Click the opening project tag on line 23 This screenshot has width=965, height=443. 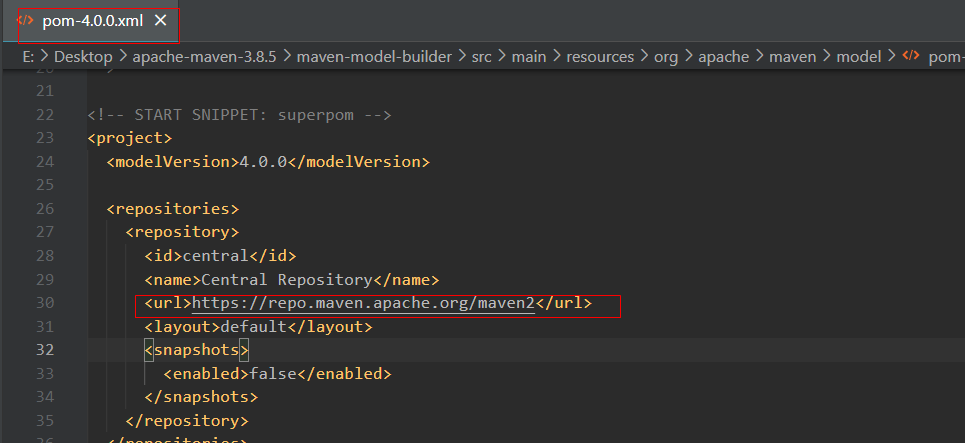click(130, 138)
